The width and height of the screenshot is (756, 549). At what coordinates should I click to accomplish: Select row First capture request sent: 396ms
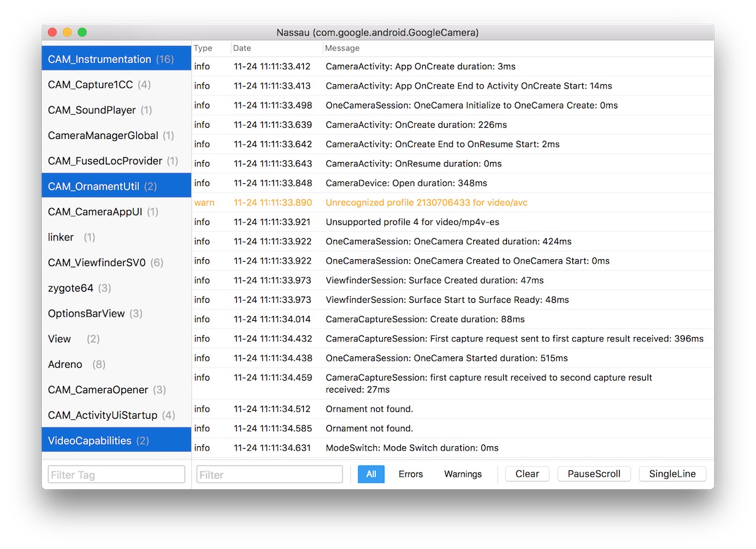[x=453, y=339]
